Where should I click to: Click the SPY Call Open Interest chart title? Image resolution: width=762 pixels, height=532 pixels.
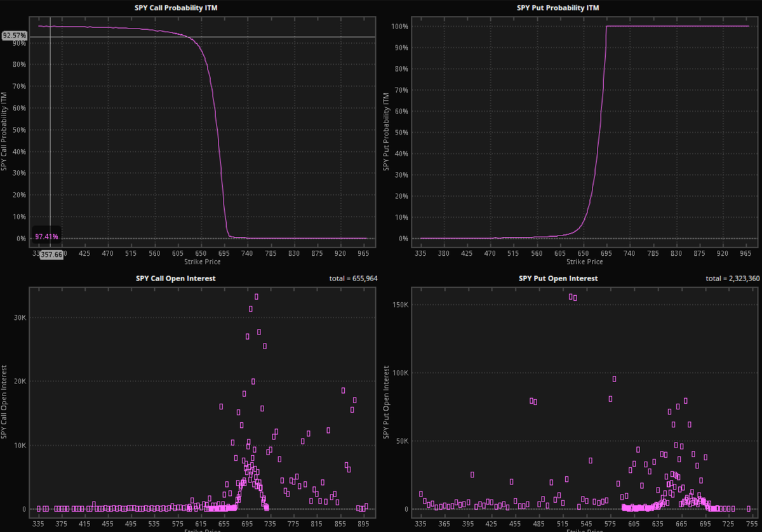(175, 278)
